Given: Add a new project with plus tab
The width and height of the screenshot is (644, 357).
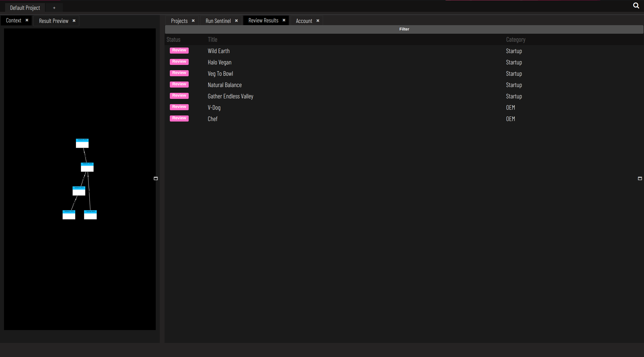Looking at the screenshot, I should [54, 8].
